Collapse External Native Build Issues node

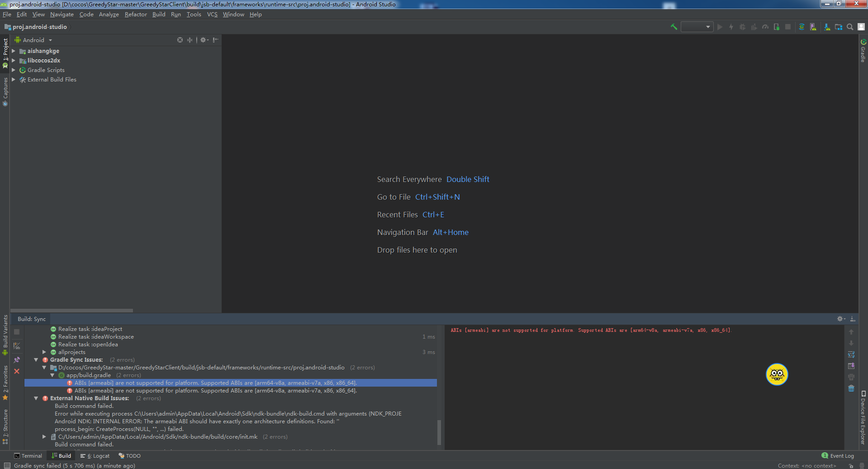point(36,398)
